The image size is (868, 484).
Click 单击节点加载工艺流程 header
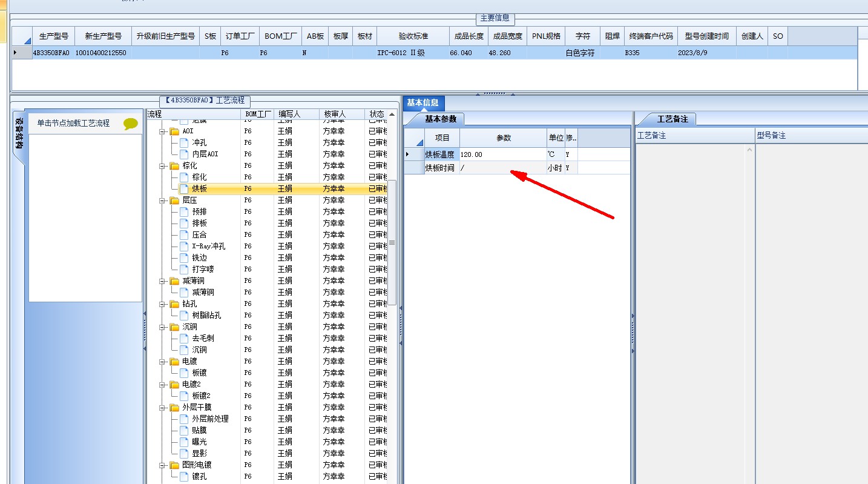tap(73, 123)
